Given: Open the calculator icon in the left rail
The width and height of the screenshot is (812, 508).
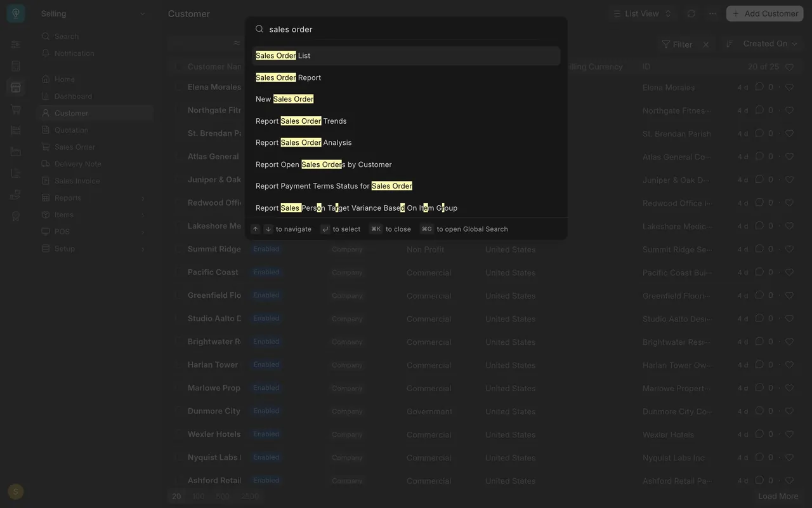Looking at the screenshot, I should (x=16, y=66).
